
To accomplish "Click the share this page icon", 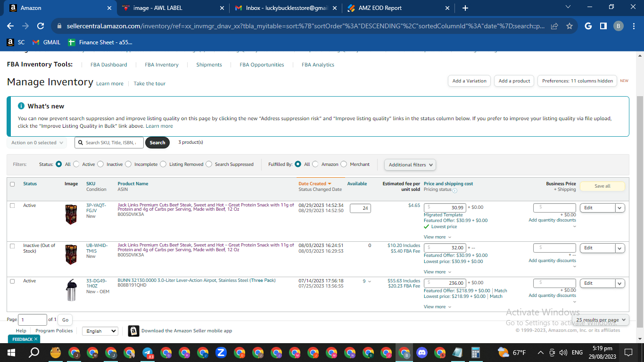I will tap(554, 26).
